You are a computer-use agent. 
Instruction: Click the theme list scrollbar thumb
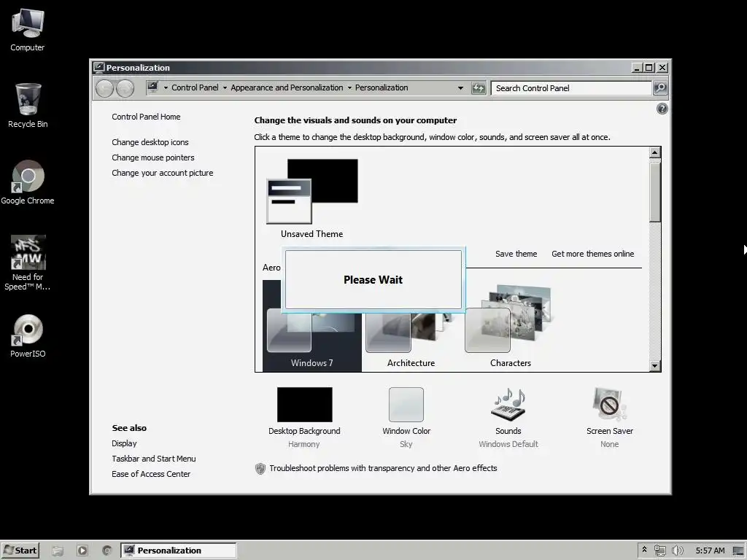pos(654,192)
